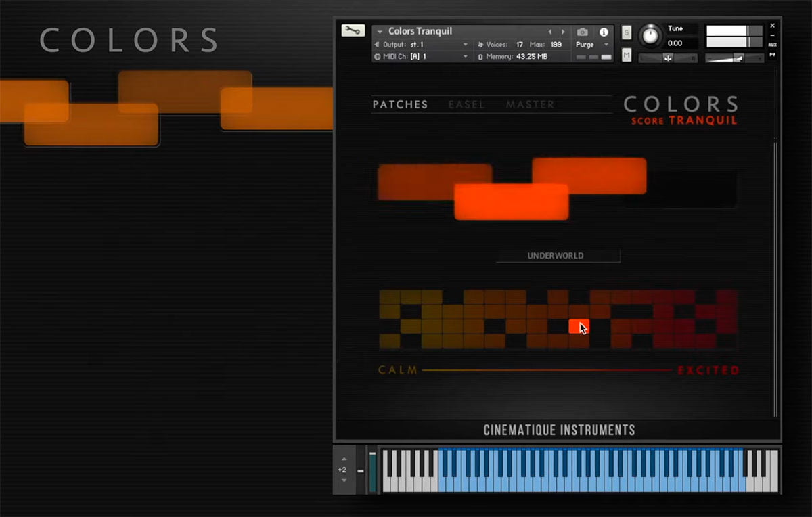
Task: Click the CINEMATIQUE INSTRUMENTS footer text
Action: 559,430
